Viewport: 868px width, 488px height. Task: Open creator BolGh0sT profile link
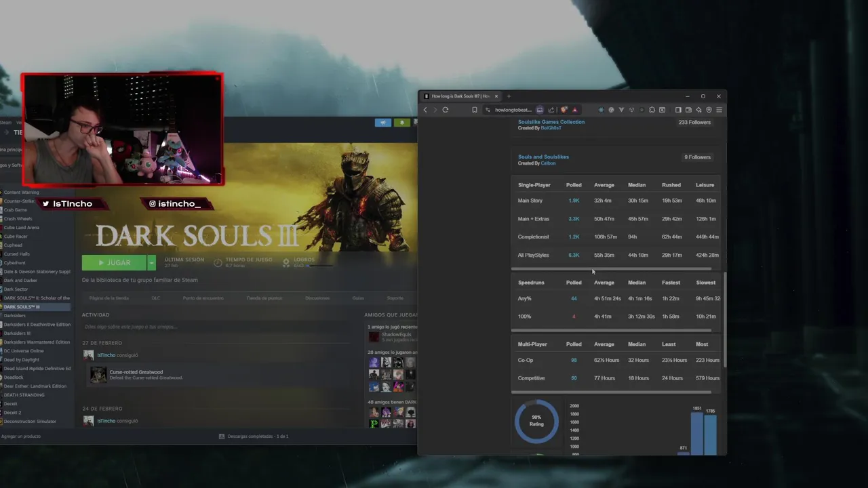coord(551,128)
